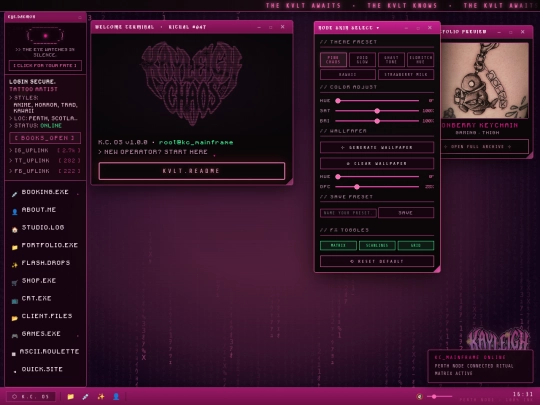Set the Color Adjust HUE slider
Screen dimensions: 540x405
(x=377, y=101)
